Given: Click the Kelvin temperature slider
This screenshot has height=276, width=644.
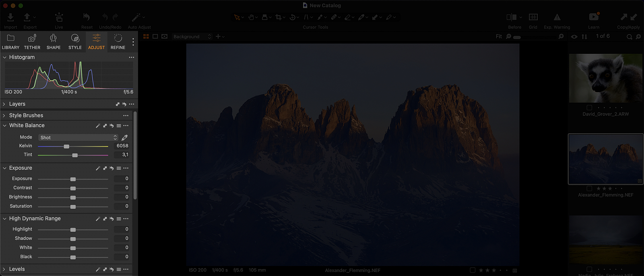Looking at the screenshot, I should pyautogui.click(x=73, y=146).
